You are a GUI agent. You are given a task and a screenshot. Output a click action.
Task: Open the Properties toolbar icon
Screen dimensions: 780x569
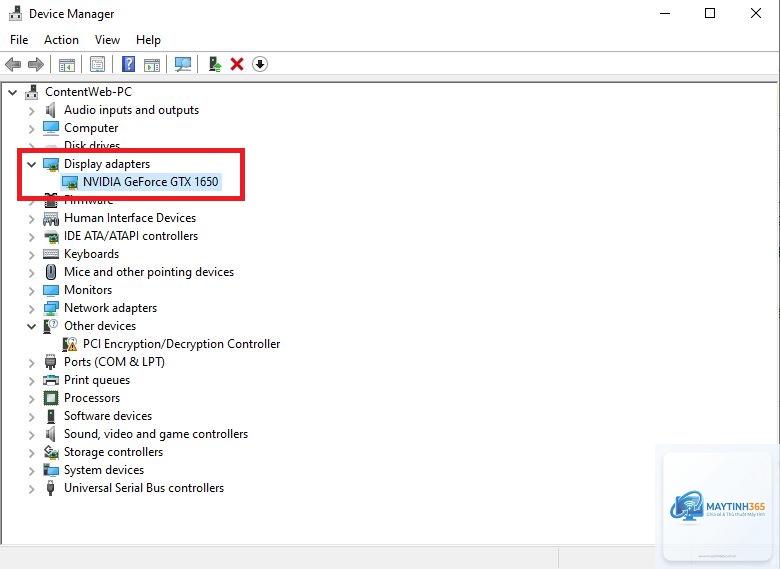[98, 64]
